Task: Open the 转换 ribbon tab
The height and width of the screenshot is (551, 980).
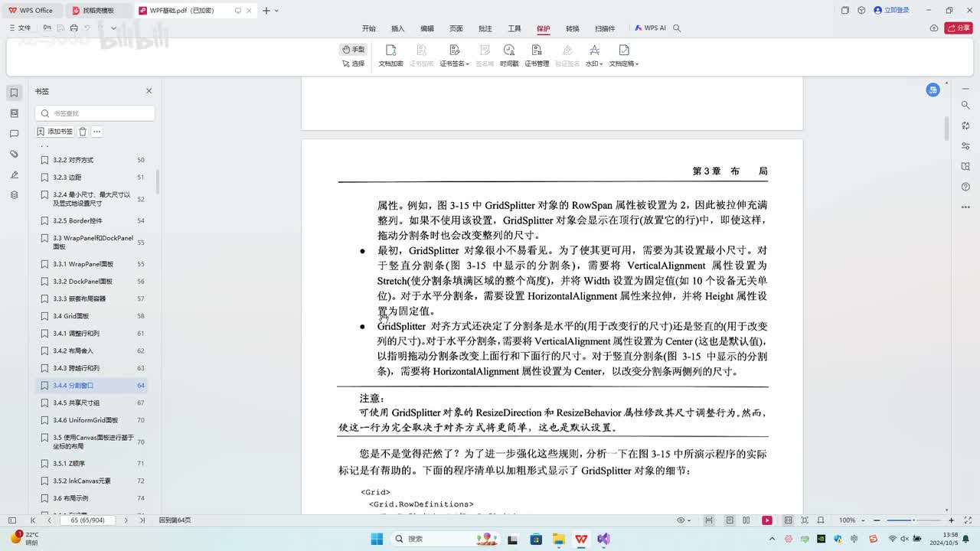Action: (573, 28)
